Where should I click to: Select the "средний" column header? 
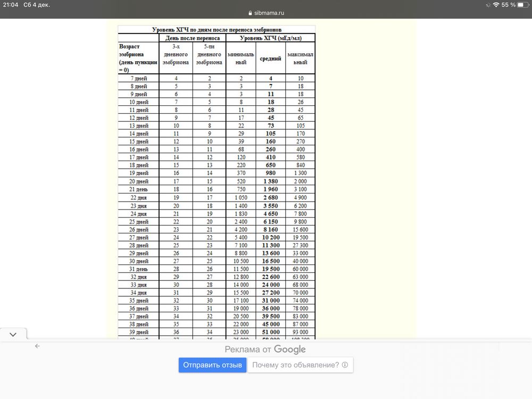pyautogui.click(x=270, y=59)
